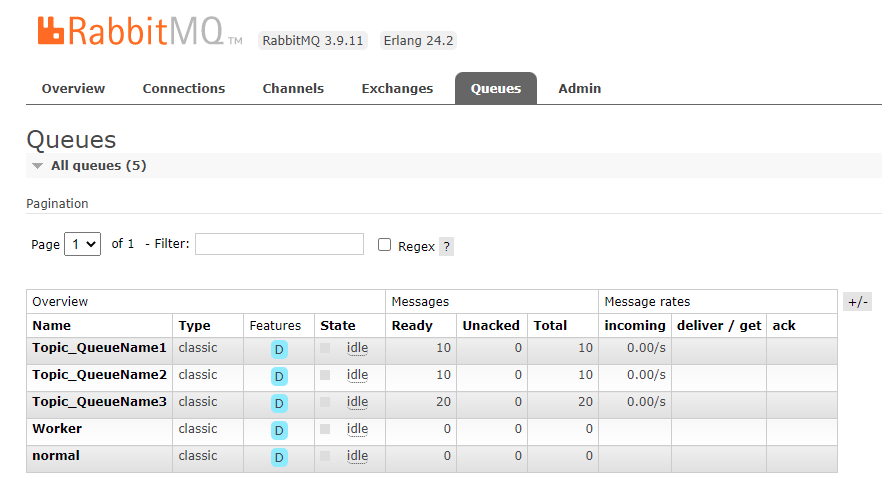The width and height of the screenshot is (882, 487).
Task: Click the idle state of Topic_QueueName1
Action: (x=357, y=348)
